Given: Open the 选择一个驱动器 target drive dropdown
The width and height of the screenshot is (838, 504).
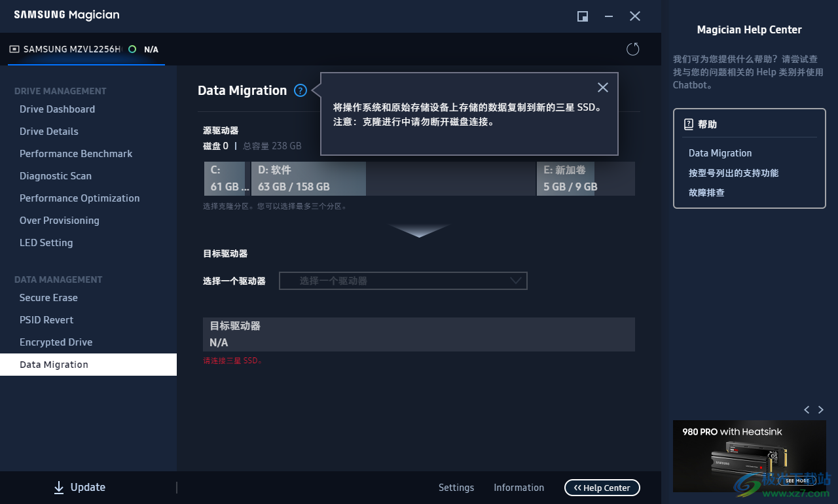Looking at the screenshot, I should click(x=403, y=280).
